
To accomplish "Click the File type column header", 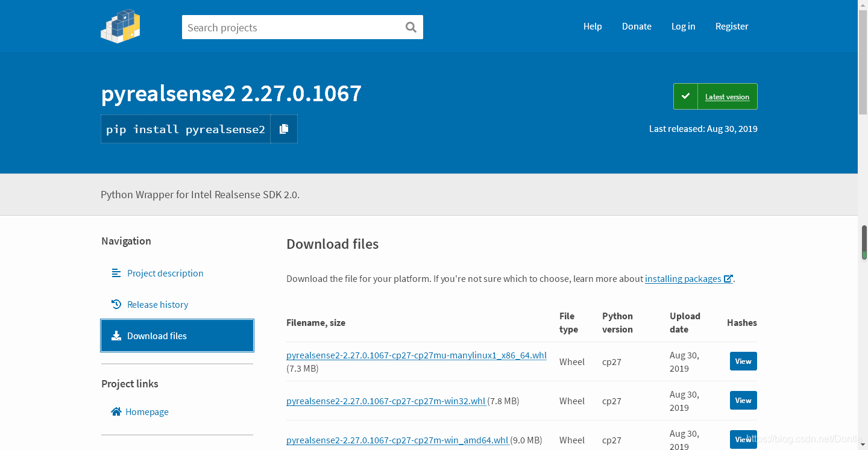I will 568,322.
